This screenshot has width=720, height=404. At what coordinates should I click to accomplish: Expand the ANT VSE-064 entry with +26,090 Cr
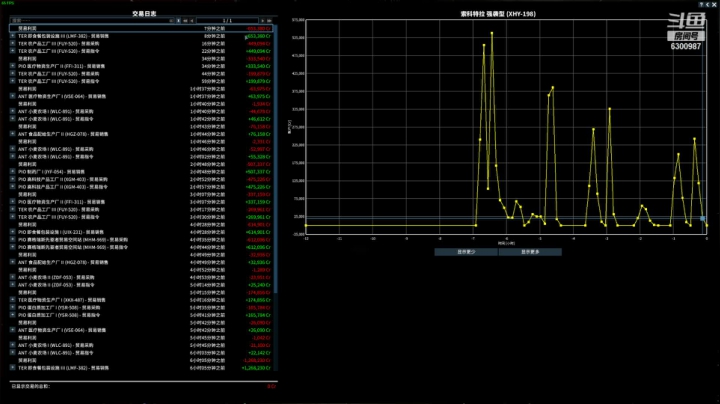(13, 330)
